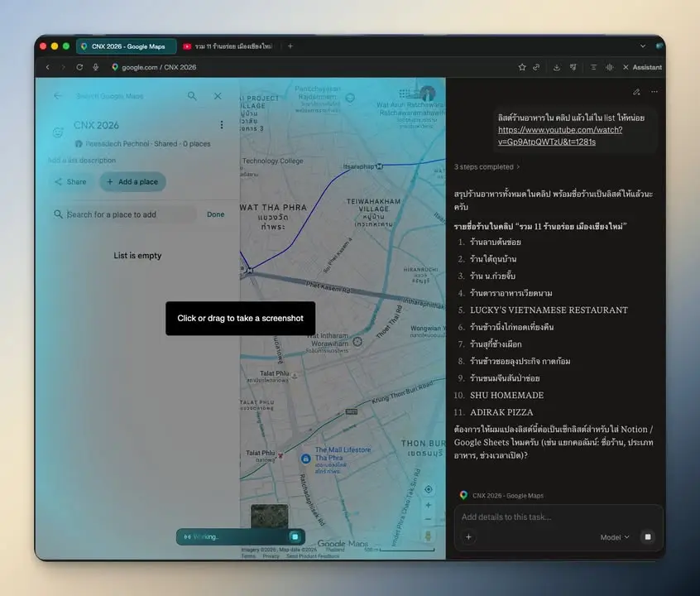Click the Done button
This screenshot has height=596, width=700.
(216, 214)
